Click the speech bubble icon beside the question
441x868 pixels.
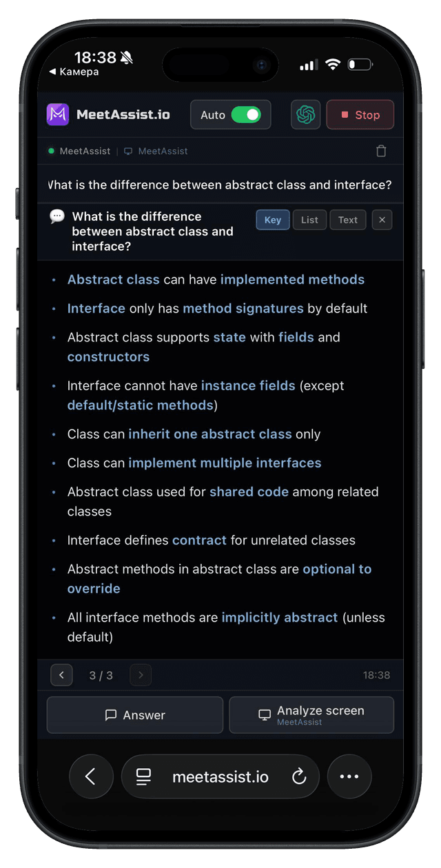click(x=56, y=215)
